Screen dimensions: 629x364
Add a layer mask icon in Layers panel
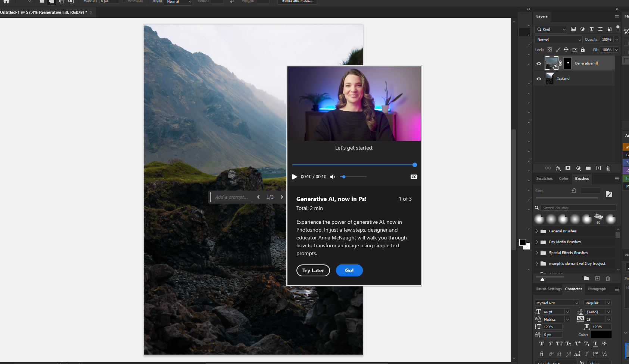click(x=568, y=168)
